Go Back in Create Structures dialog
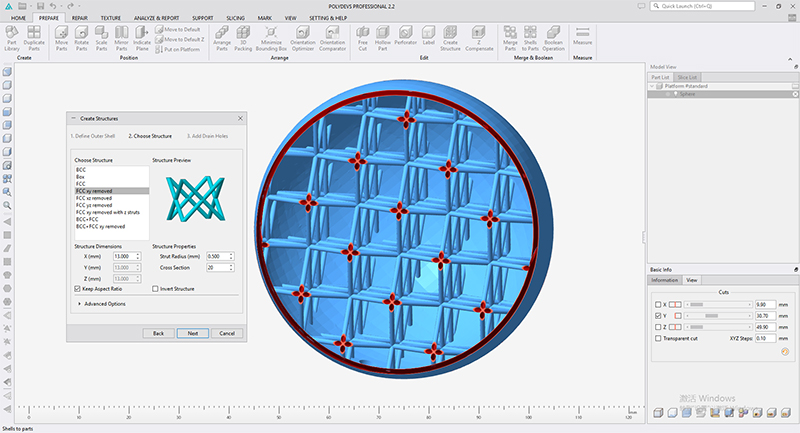The image size is (800, 433). 158,333
